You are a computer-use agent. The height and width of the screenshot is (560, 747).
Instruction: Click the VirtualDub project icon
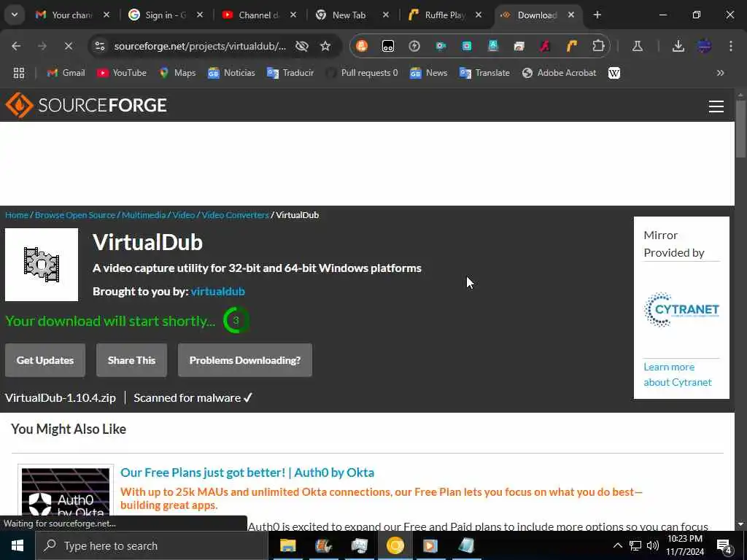42,265
